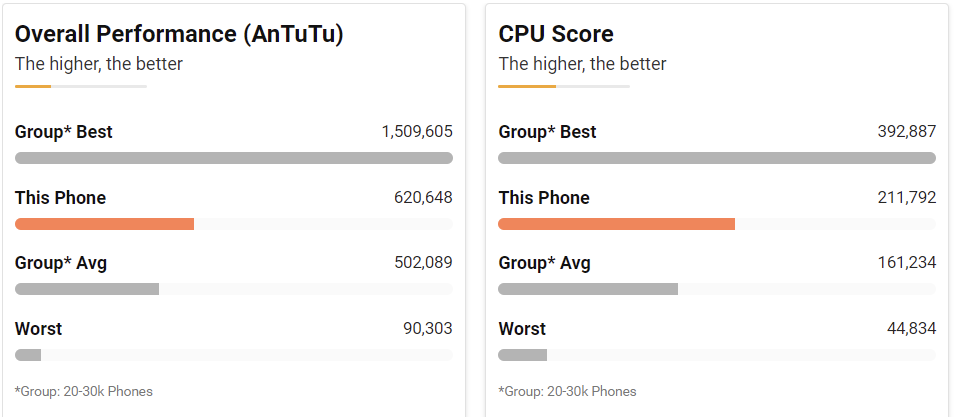
Task: Click the orange This Phone bar under Overall Performance
Action: pos(104,223)
